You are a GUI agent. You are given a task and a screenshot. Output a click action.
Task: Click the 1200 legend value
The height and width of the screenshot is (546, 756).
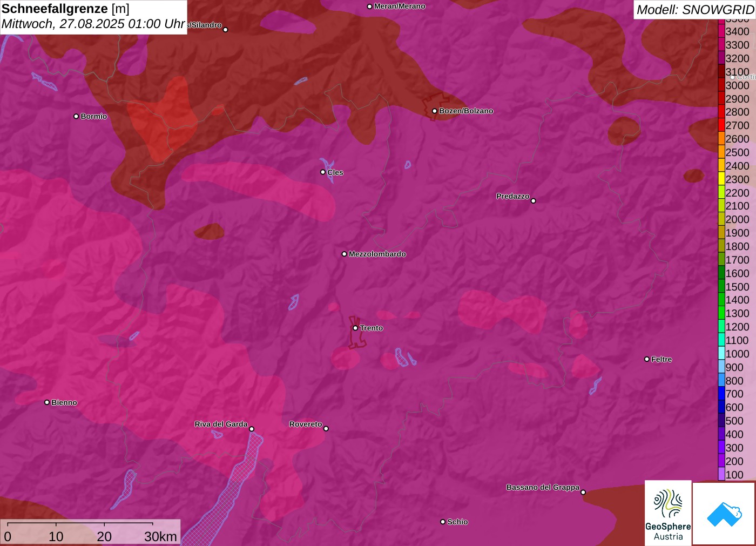[x=737, y=327]
